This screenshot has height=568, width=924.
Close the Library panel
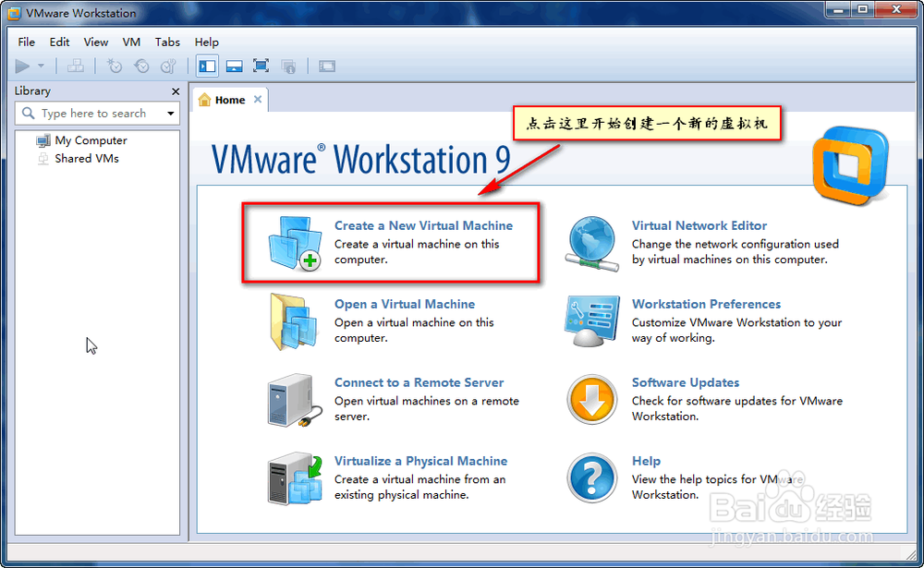pyautogui.click(x=175, y=91)
